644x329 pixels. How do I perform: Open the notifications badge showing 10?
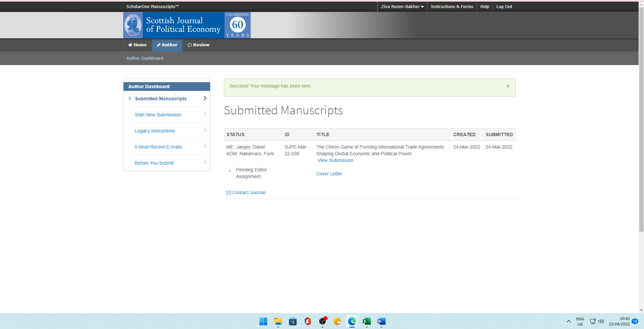pyautogui.click(x=635, y=321)
